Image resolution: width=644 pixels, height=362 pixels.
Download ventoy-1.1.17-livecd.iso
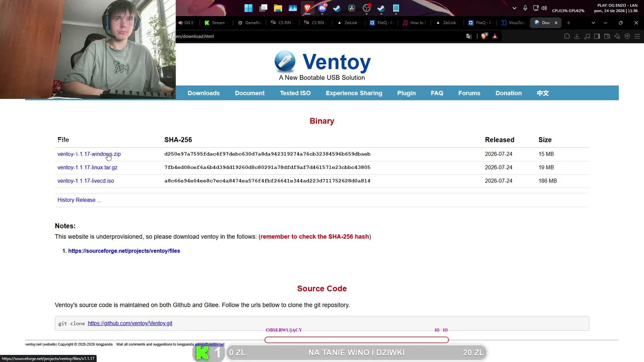(x=86, y=181)
